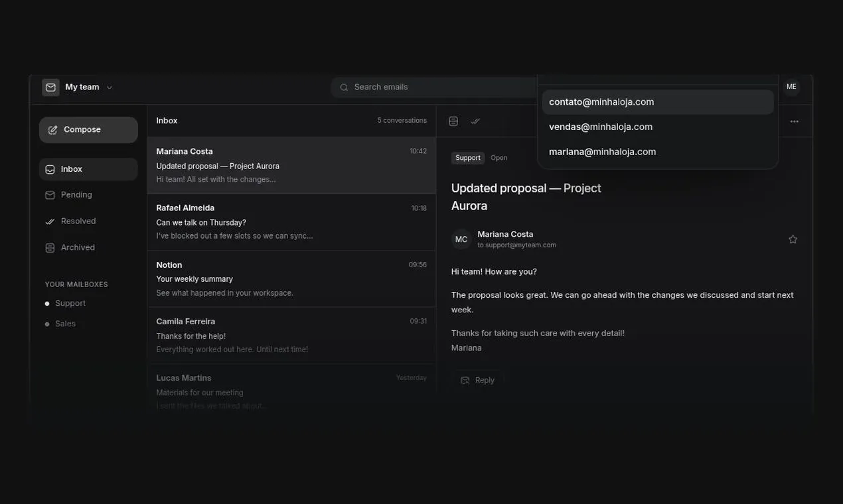Screen dimensions: 843x504
Task: Open the Inbox folder
Action: (x=88, y=170)
